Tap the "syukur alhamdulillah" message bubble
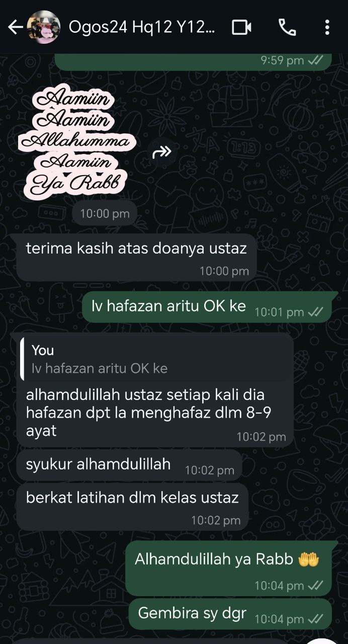Screen dimensions: 348x644 [x=129, y=465]
